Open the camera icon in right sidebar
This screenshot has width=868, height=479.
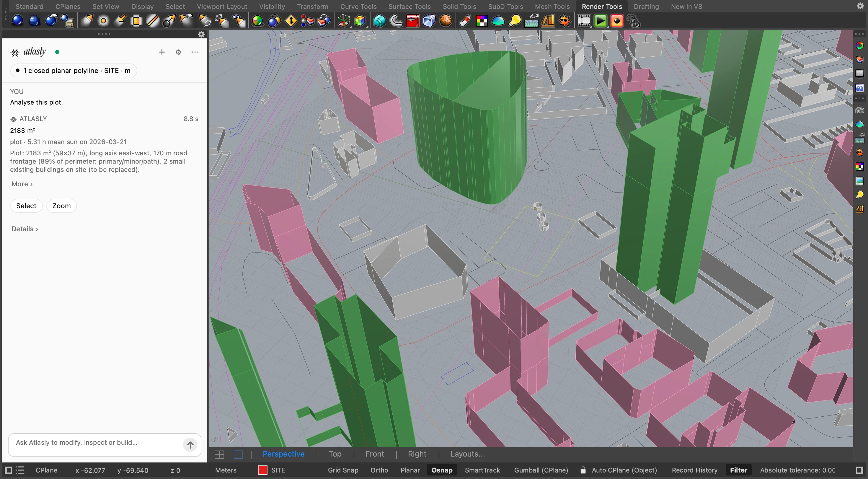[x=859, y=110]
